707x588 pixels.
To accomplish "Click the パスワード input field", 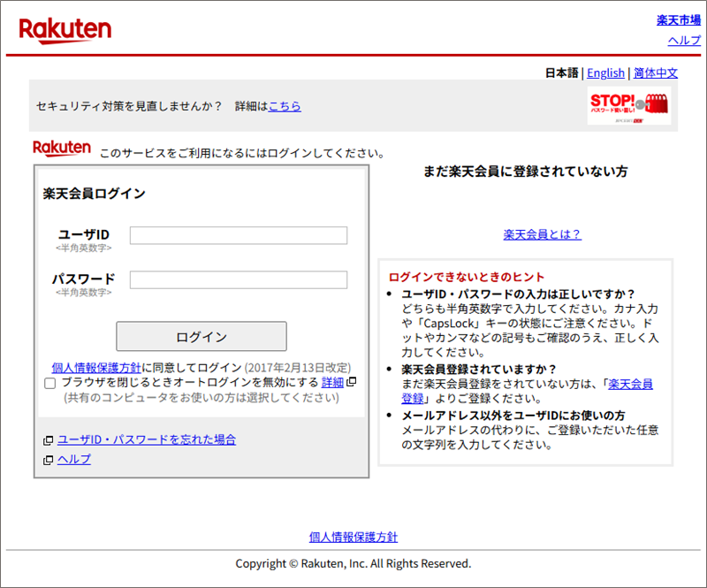I will [239, 279].
